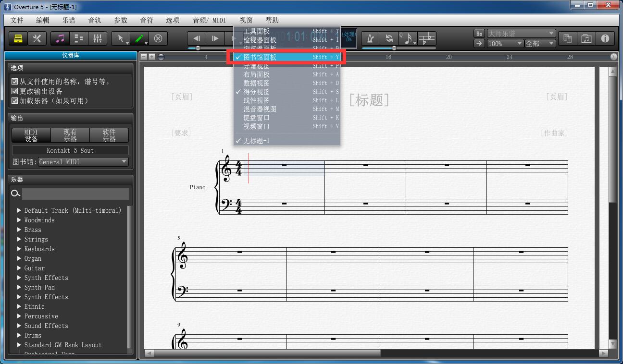Image resolution: width=623 pixels, height=364 pixels.
Task: Uncheck 更改输出设备 checkbox
Action: 15,91
